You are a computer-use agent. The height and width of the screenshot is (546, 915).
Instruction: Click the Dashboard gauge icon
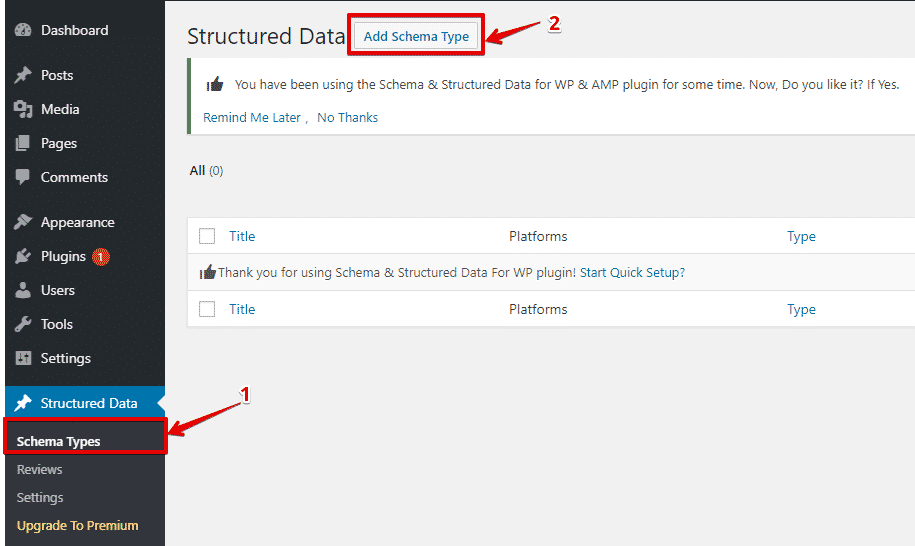(23, 30)
